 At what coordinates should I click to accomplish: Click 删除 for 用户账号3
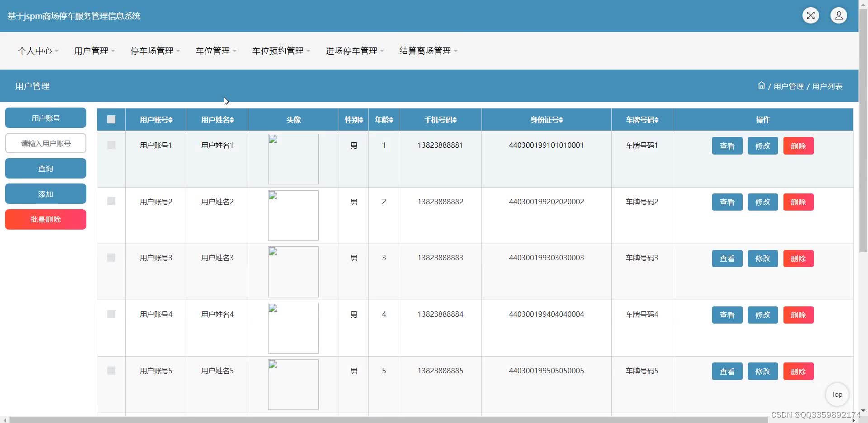[x=798, y=258]
